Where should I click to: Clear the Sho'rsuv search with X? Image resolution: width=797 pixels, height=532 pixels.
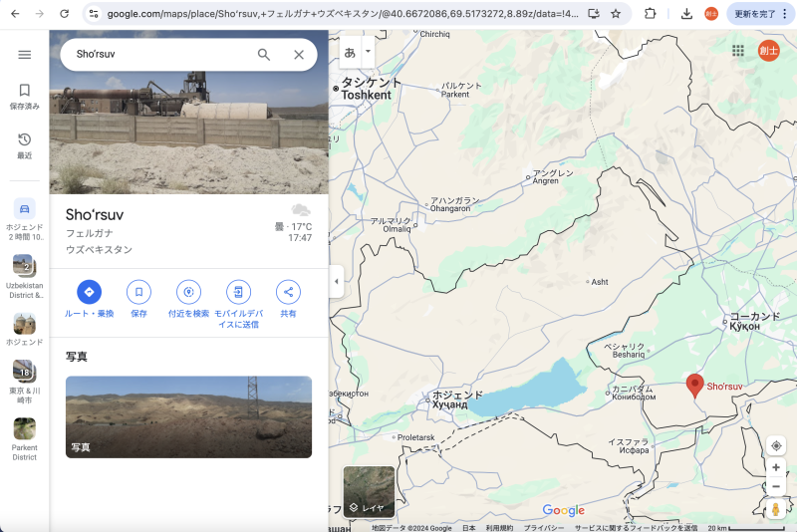coord(298,55)
